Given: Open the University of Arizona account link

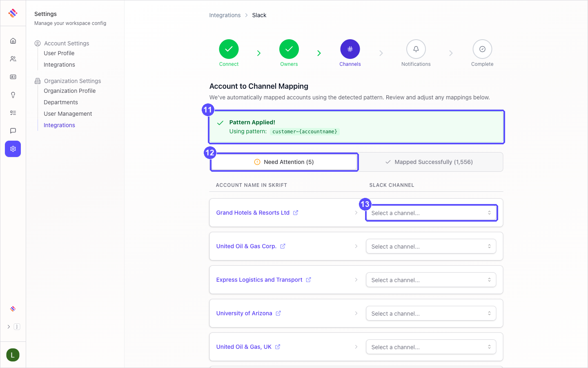Looking at the screenshot, I should click(x=244, y=313).
